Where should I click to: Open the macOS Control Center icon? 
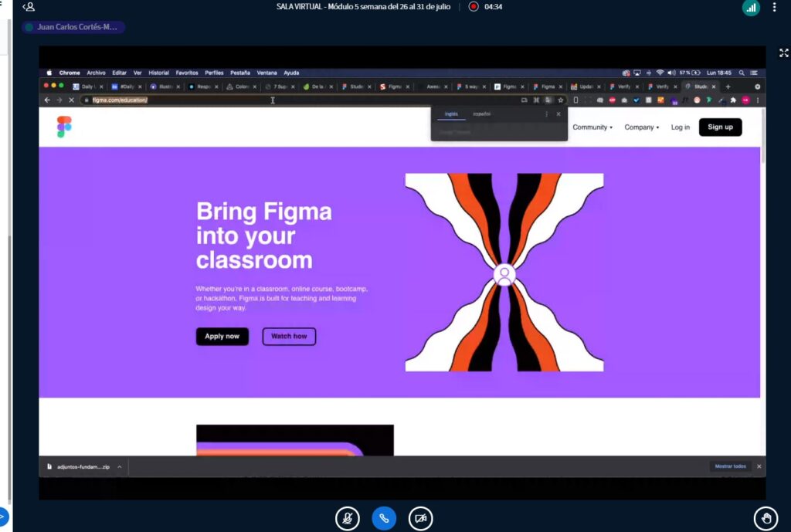(754, 73)
